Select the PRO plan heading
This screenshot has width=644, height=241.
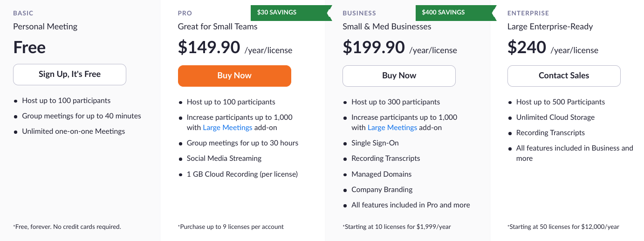(x=185, y=13)
